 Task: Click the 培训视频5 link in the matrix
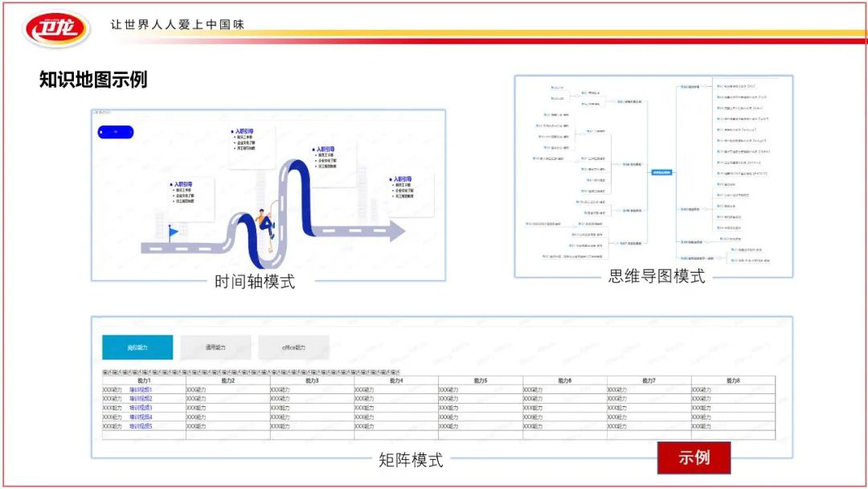pyautogui.click(x=141, y=426)
